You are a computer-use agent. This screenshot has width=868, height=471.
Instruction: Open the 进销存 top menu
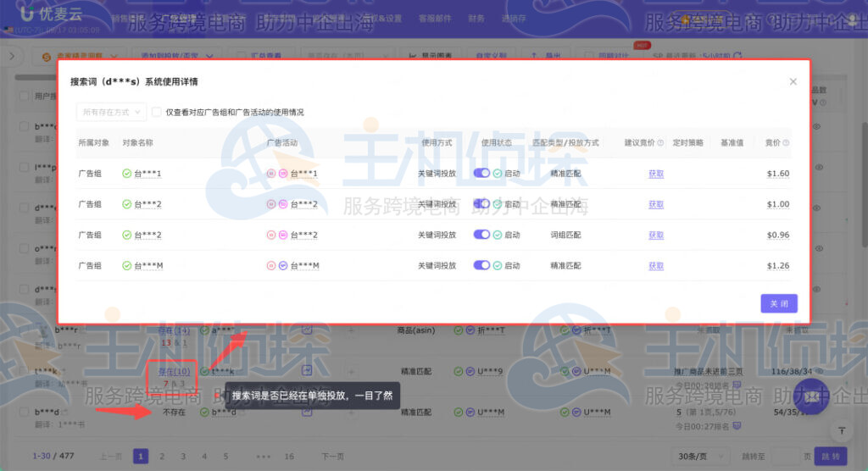pos(514,19)
